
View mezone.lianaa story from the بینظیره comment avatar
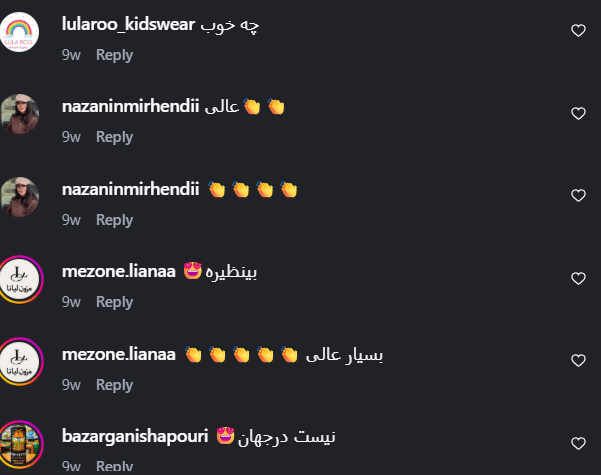(x=20, y=279)
